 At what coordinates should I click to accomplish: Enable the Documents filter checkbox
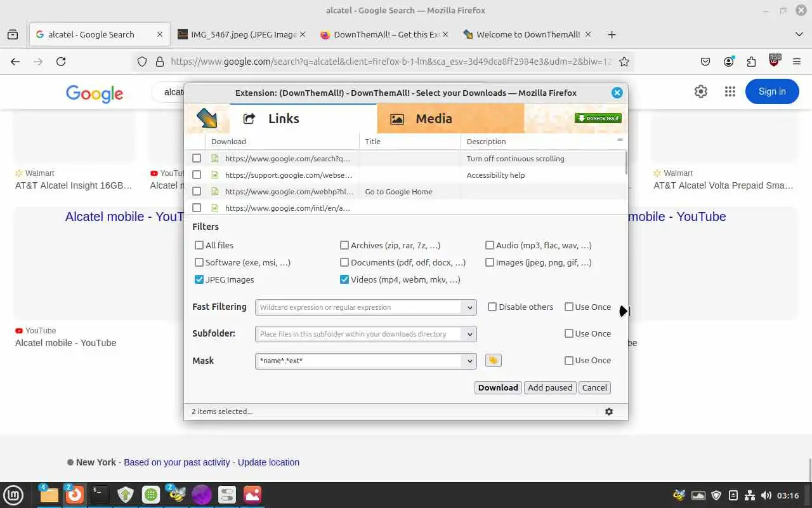click(344, 262)
